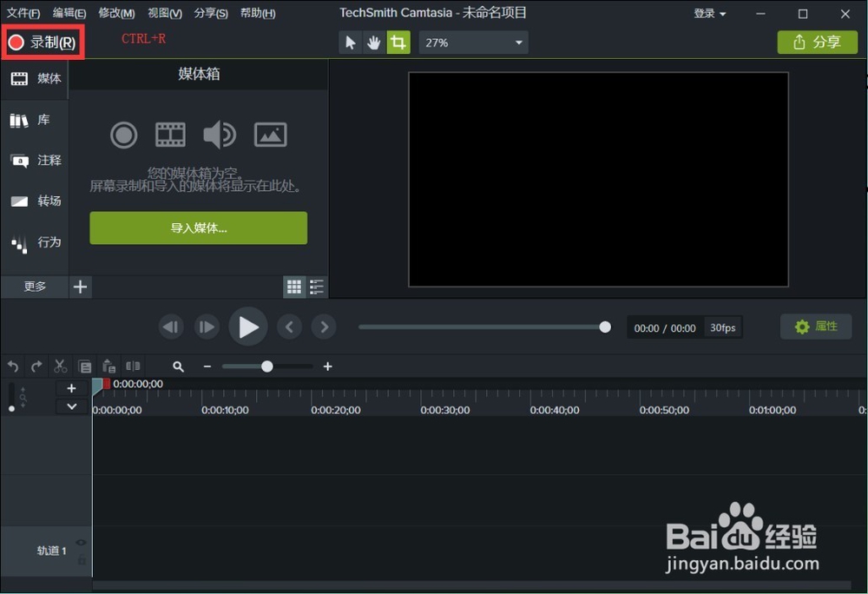Screen dimensions: 868x594
Task: Click the 30fps frame rate label
Action: tap(723, 327)
